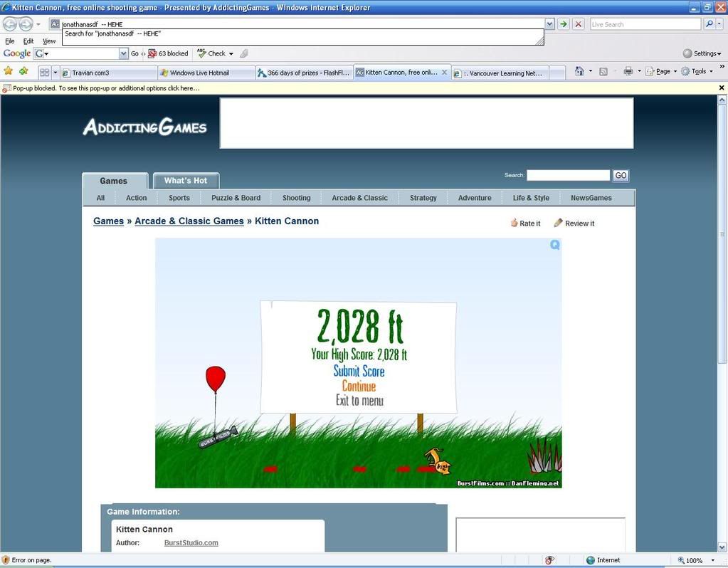The width and height of the screenshot is (728, 568).
Task: Click the AddictingGames site search field
Action: click(568, 175)
